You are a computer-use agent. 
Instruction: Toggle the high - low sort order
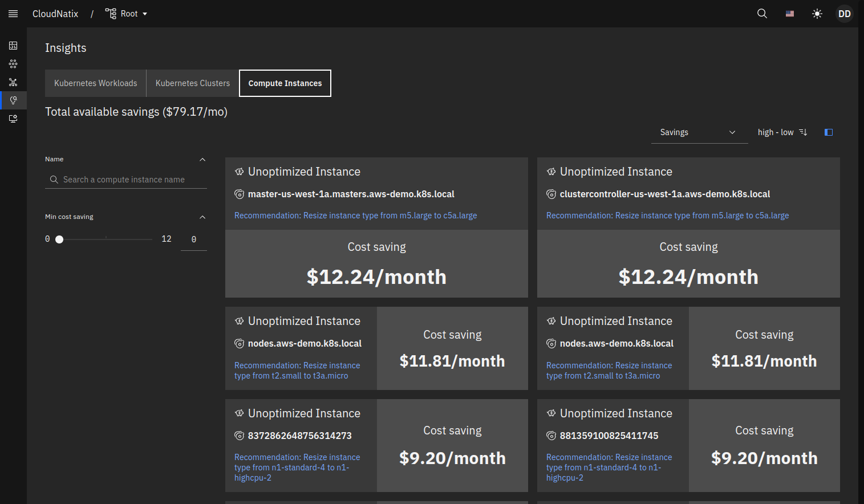point(782,132)
